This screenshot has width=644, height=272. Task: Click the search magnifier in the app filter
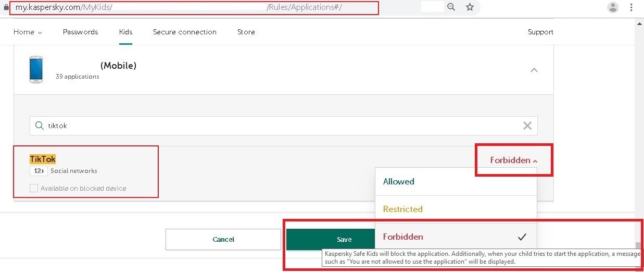[x=39, y=126]
